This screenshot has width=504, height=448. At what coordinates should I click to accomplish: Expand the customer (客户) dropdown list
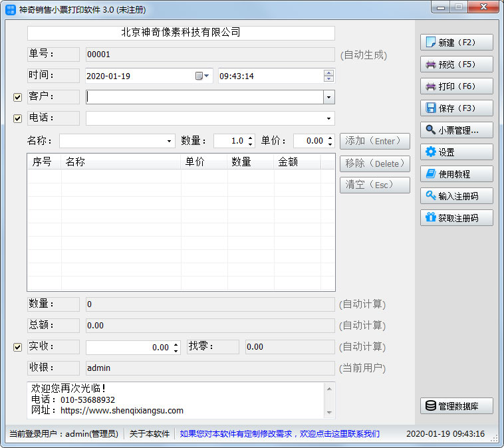[x=328, y=97]
